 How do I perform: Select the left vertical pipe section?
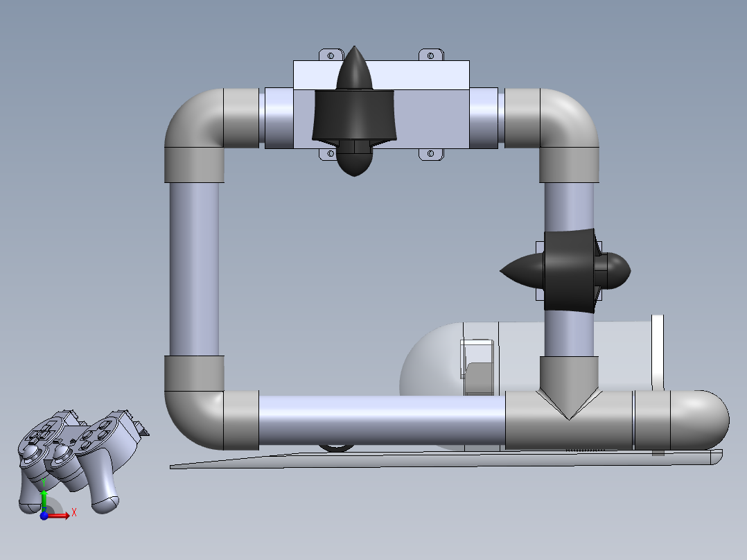click(x=194, y=270)
